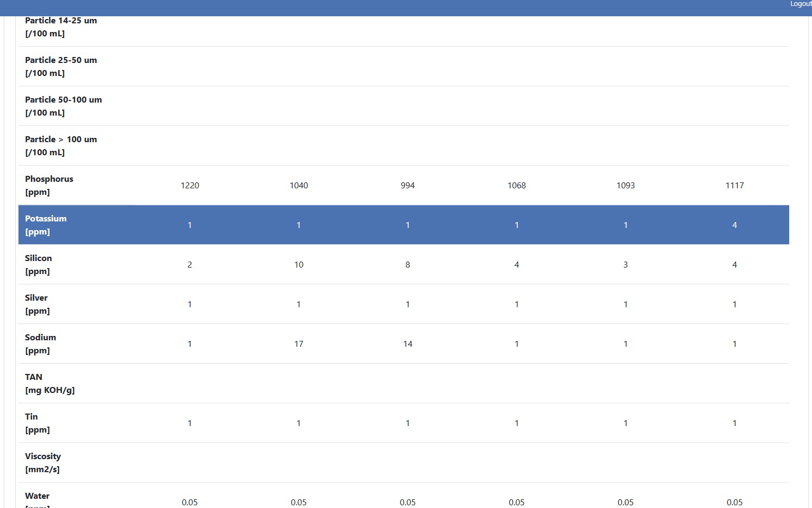Click the TAN row label
Image resolution: width=812 pixels, height=508 pixels.
click(49, 383)
